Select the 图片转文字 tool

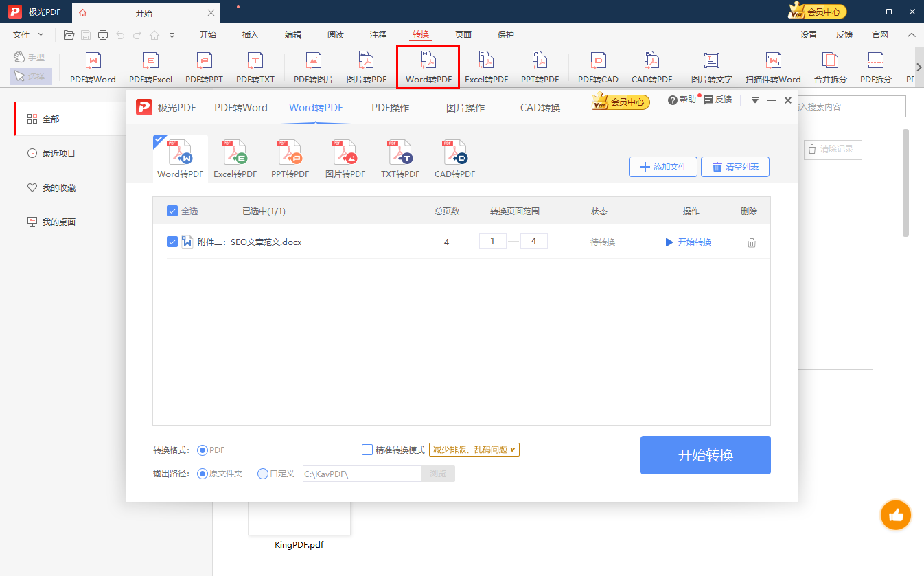711,67
